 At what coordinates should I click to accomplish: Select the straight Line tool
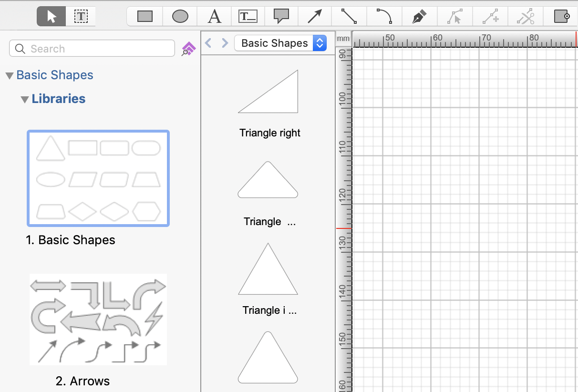(349, 17)
